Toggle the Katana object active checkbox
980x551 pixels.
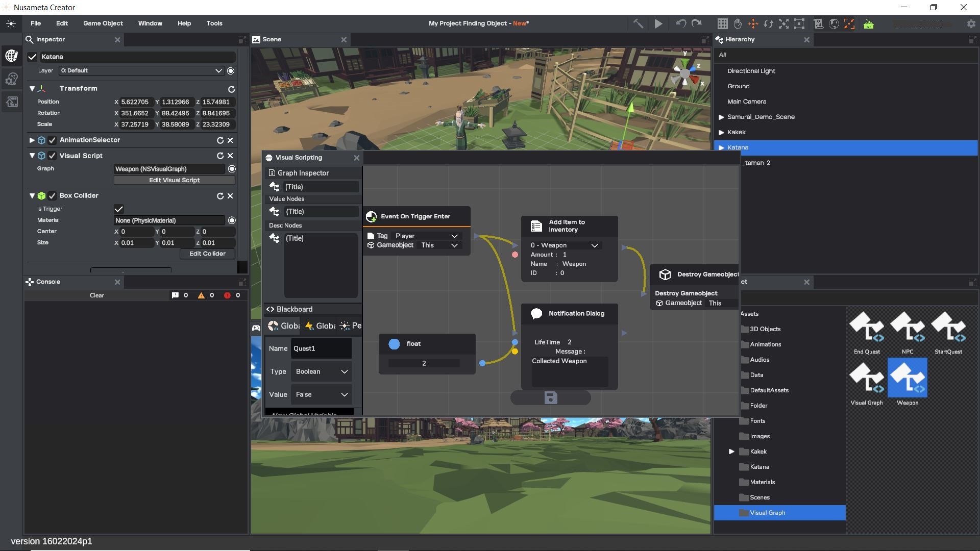(x=32, y=57)
